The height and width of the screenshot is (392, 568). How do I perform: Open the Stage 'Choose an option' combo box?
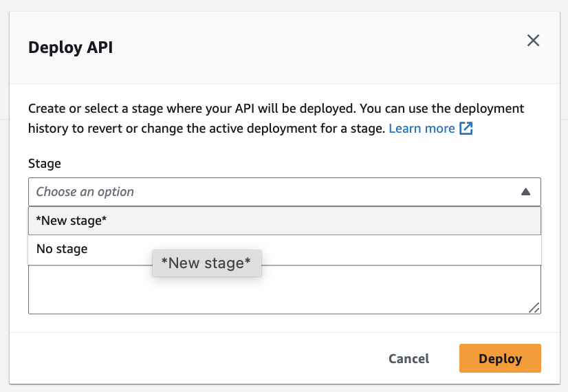tap(275, 192)
